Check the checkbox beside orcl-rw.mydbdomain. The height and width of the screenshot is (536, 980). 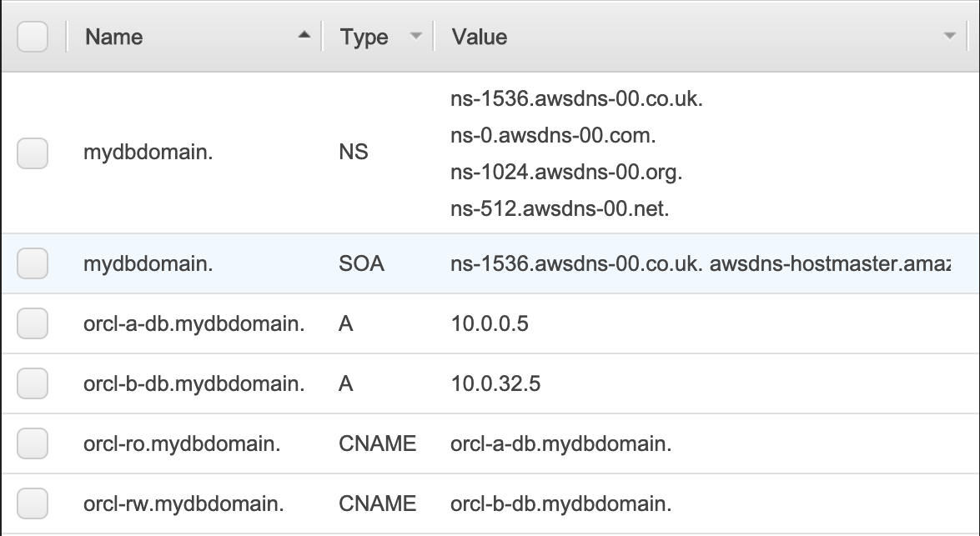click(32, 503)
